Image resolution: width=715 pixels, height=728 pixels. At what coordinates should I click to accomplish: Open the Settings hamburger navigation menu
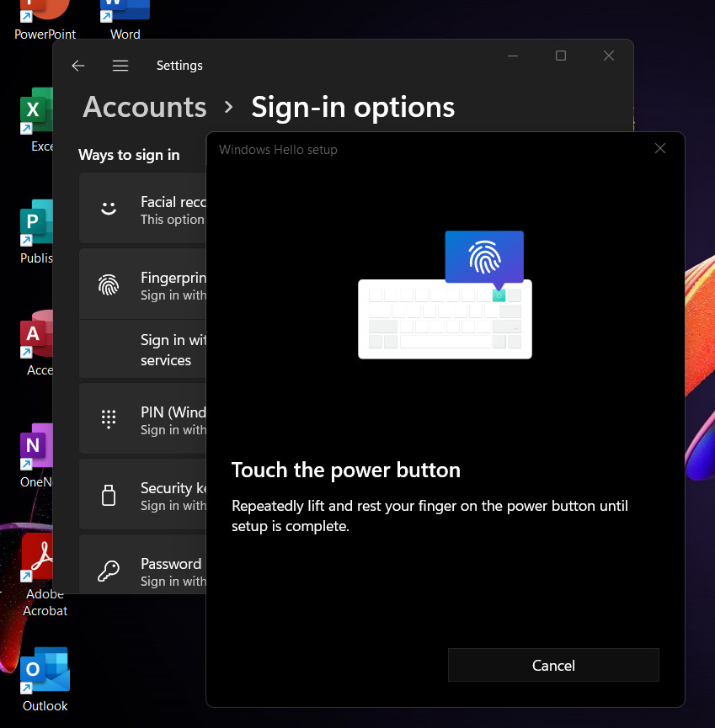120,66
